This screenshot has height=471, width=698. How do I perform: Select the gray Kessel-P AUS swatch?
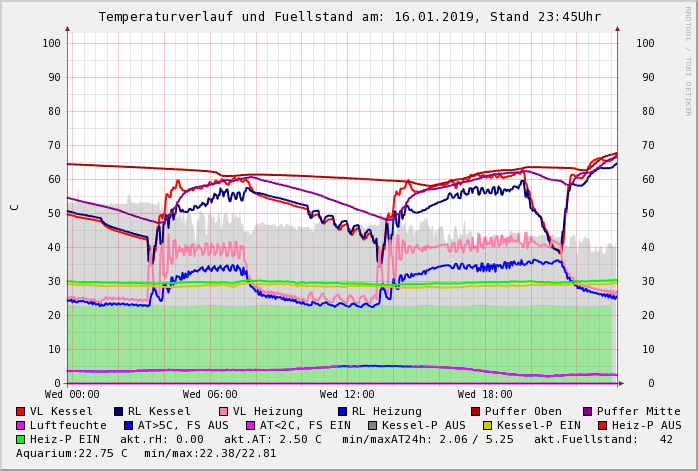pos(370,425)
